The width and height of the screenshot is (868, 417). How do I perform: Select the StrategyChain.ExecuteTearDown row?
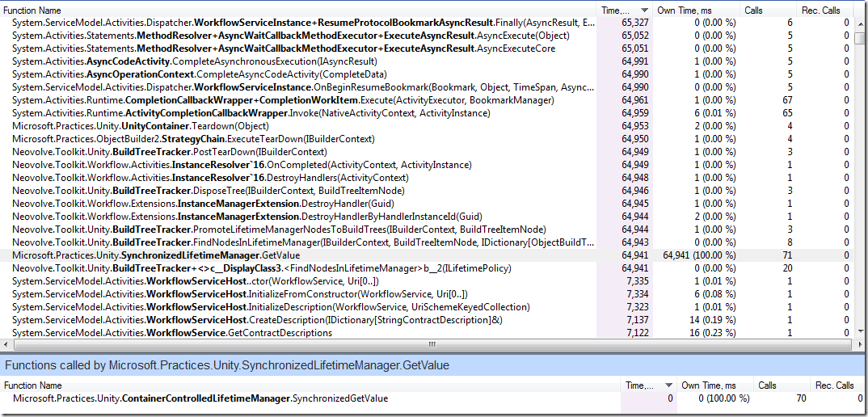(426, 138)
